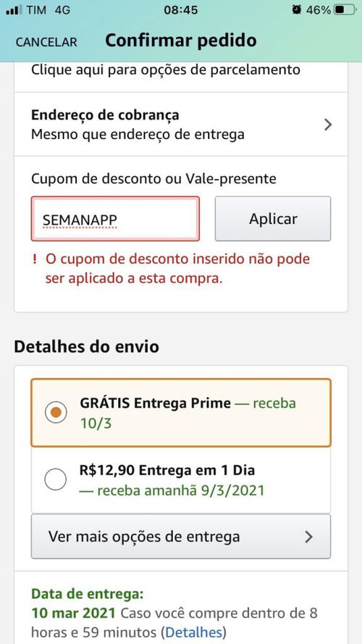
Task: Tap the red error exclamation mark
Action: [x=35, y=259]
